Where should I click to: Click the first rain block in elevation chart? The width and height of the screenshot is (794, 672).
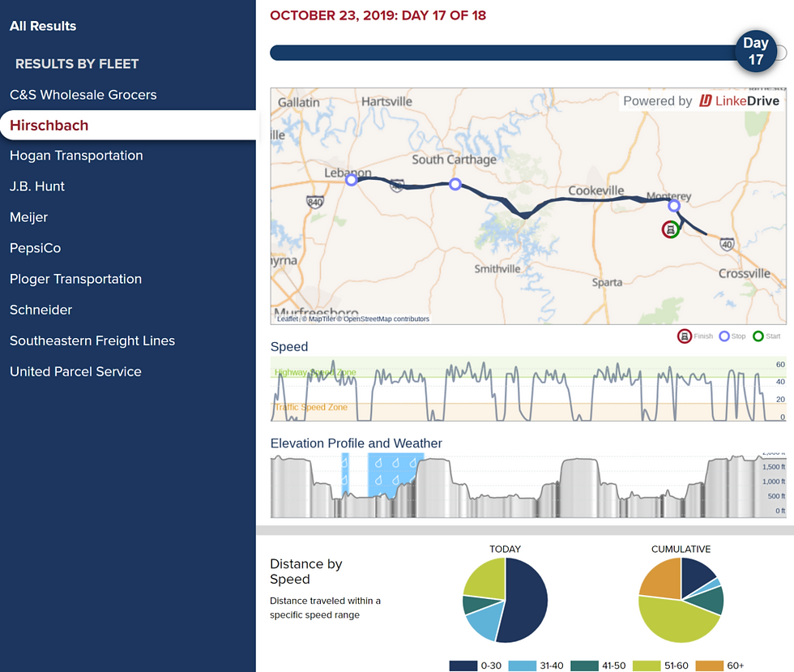pos(345,473)
